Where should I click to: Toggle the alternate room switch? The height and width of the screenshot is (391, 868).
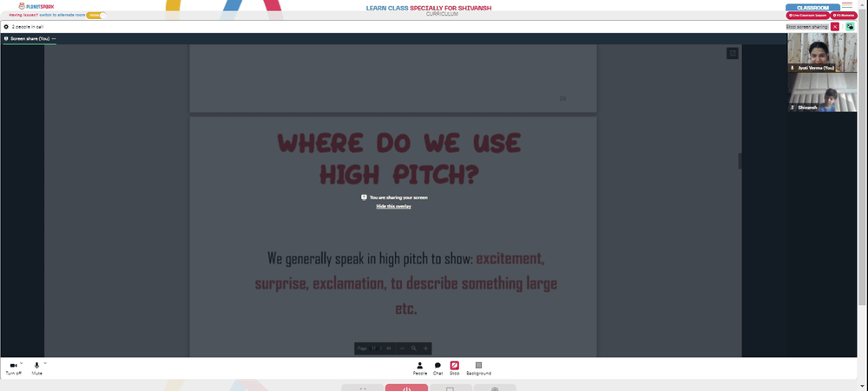coord(95,15)
